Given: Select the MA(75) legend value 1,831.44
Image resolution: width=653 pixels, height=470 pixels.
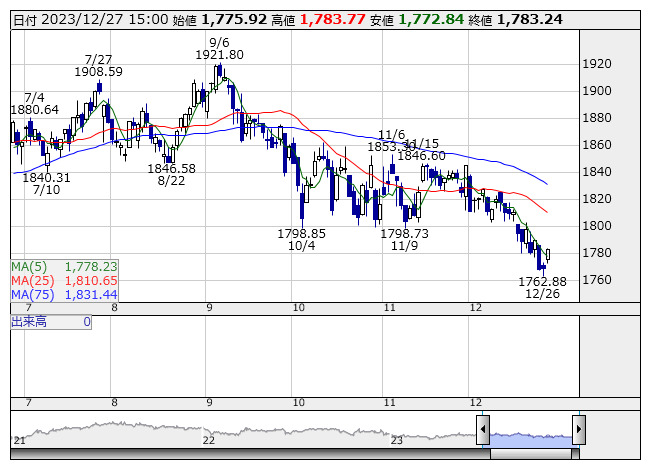Looking at the screenshot, I should point(91,295).
